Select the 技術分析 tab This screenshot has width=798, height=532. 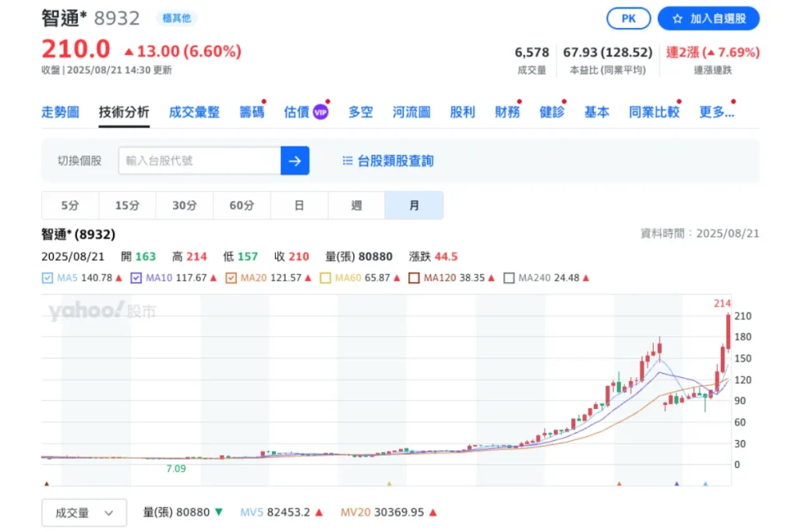click(124, 112)
